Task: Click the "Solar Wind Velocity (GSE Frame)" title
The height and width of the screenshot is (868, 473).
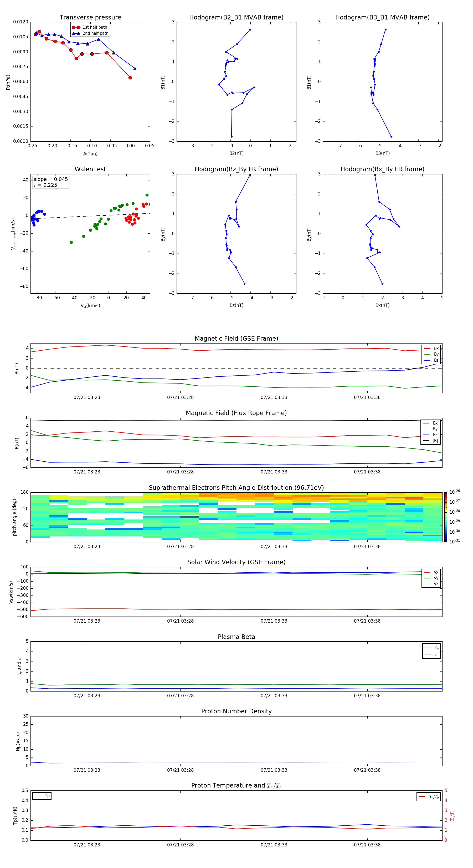Action: pos(236,562)
